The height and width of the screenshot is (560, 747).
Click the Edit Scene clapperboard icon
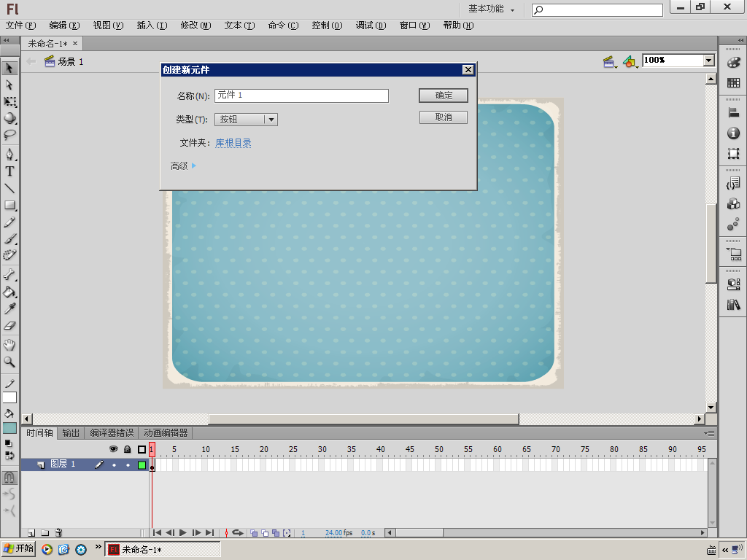point(609,61)
